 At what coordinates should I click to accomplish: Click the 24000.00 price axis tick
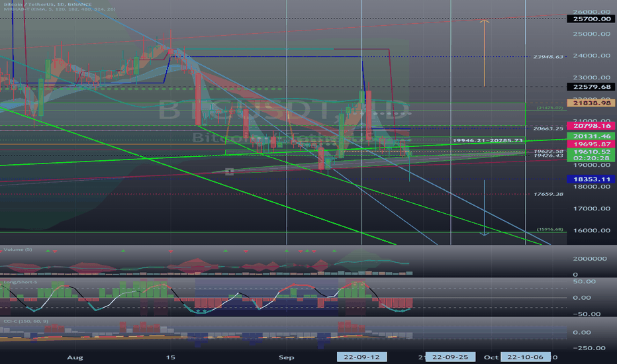591,56
